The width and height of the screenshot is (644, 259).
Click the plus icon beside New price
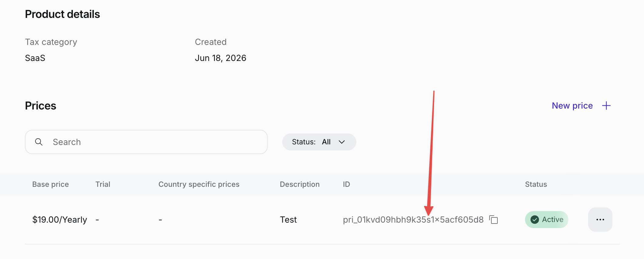click(606, 106)
